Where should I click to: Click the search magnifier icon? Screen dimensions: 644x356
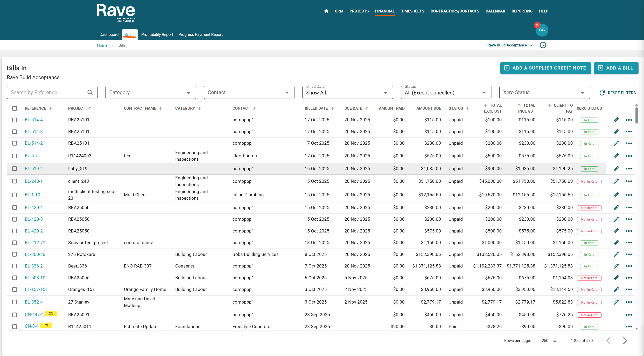point(90,92)
